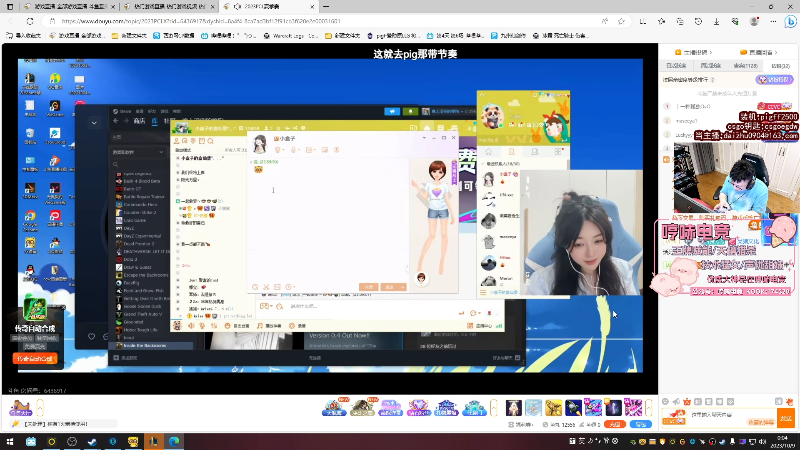This screenshot has height=450, width=800.
Task: Open 直播回看 link in right panel
Action: tap(758, 52)
